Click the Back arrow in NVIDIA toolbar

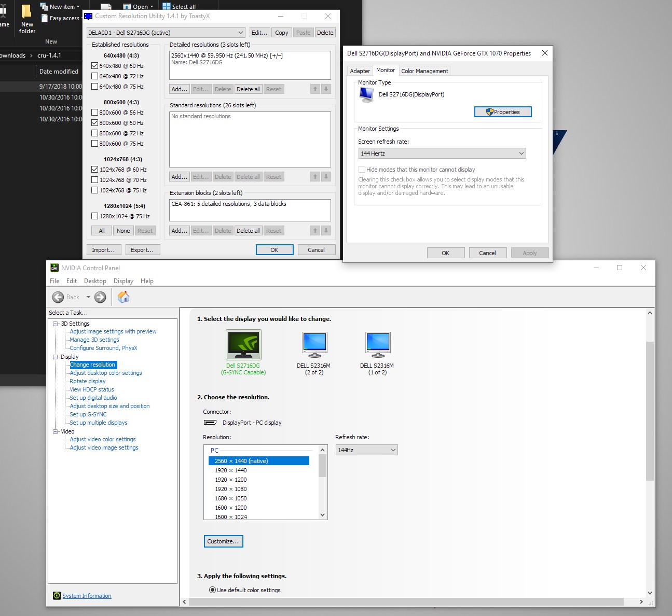[x=58, y=297]
